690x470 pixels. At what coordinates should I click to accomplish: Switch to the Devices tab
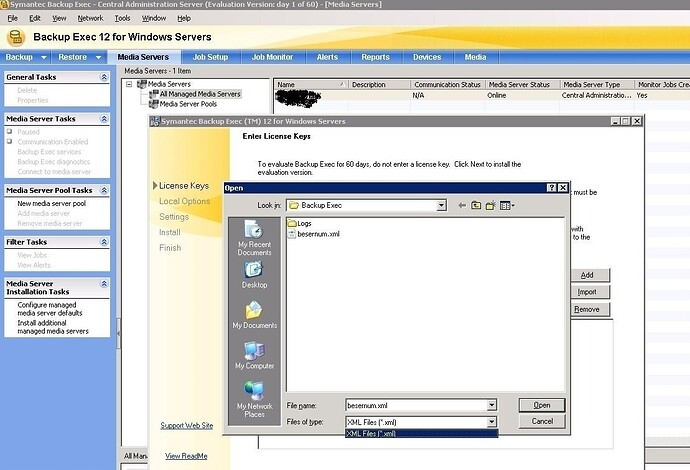pyautogui.click(x=427, y=57)
